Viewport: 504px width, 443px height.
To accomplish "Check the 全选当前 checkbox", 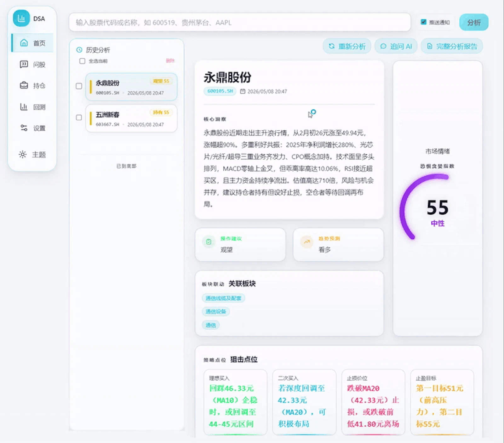I will click(82, 61).
